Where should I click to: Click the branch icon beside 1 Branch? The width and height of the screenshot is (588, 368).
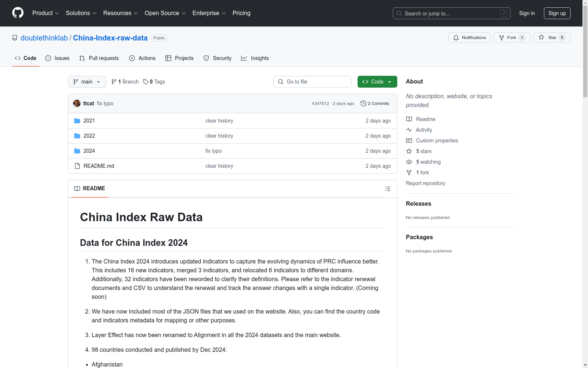114,82
